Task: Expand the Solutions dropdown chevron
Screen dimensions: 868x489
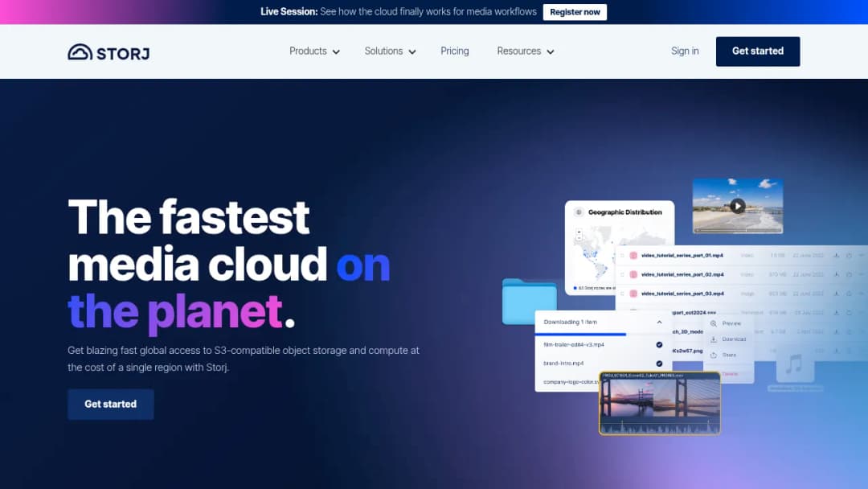Action: click(411, 51)
